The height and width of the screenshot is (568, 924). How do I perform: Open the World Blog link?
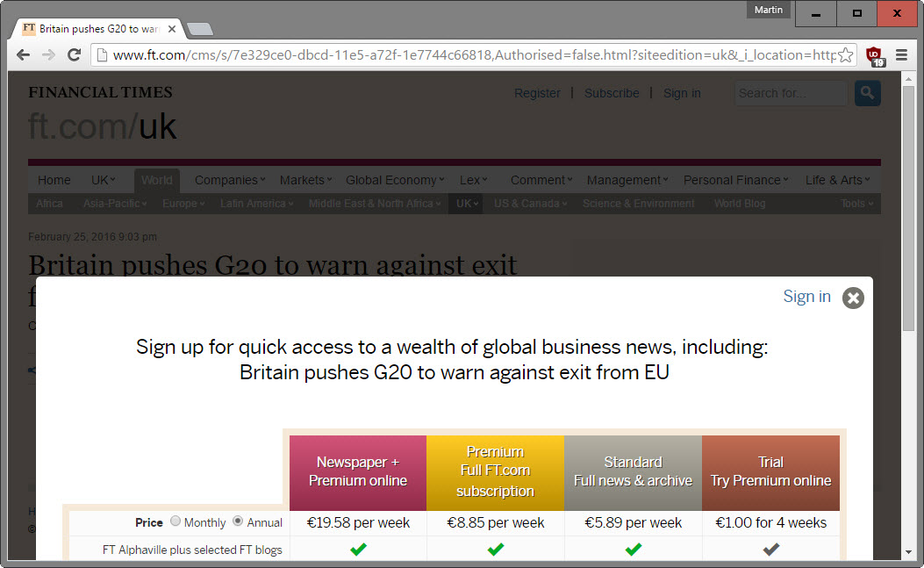click(740, 204)
